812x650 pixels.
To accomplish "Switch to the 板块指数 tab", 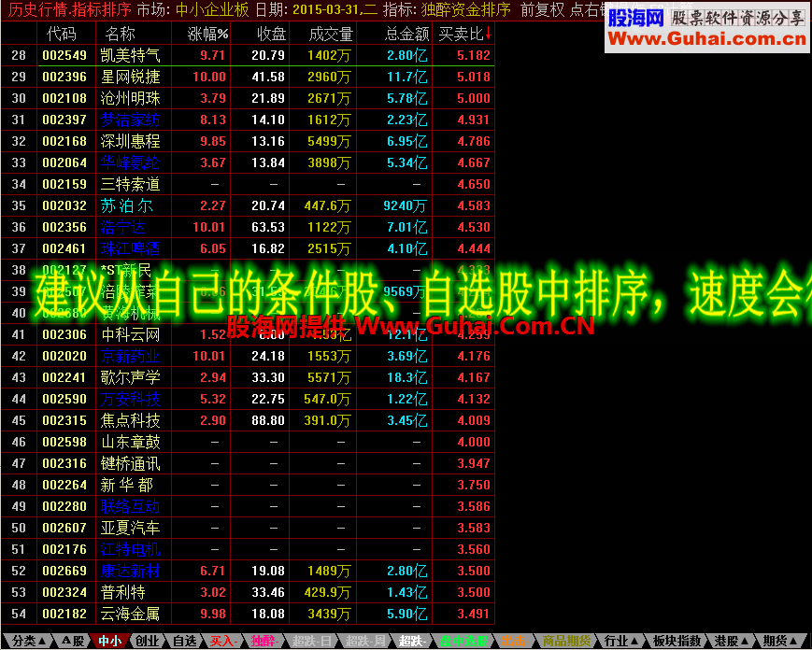I will click(x=677, y=642).
